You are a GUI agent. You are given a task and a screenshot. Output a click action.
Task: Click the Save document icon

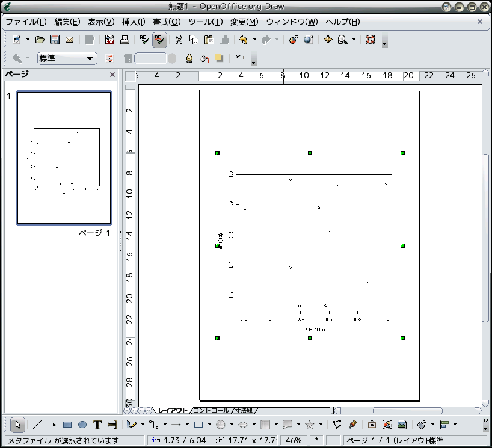click(55, 40)
